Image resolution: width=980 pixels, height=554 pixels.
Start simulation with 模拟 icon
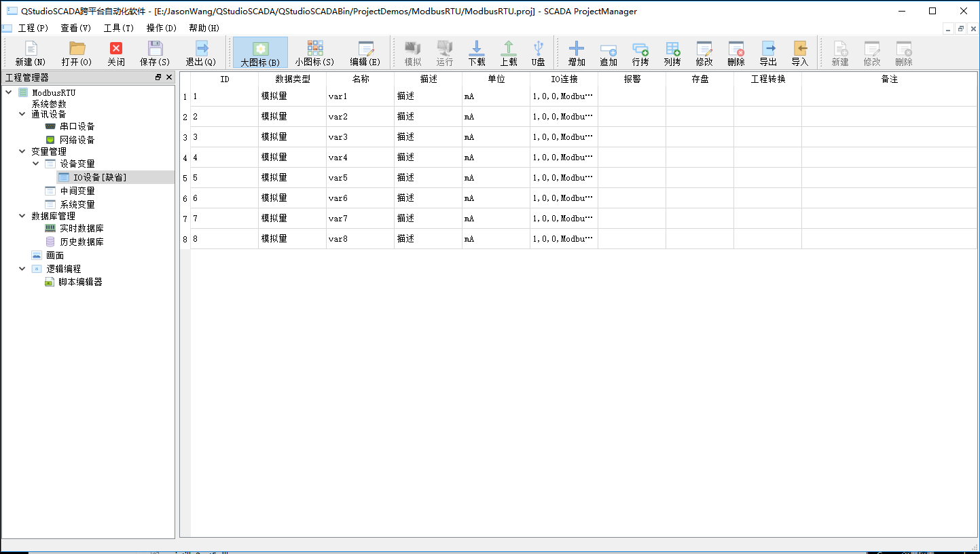click(x=412, y=52)
